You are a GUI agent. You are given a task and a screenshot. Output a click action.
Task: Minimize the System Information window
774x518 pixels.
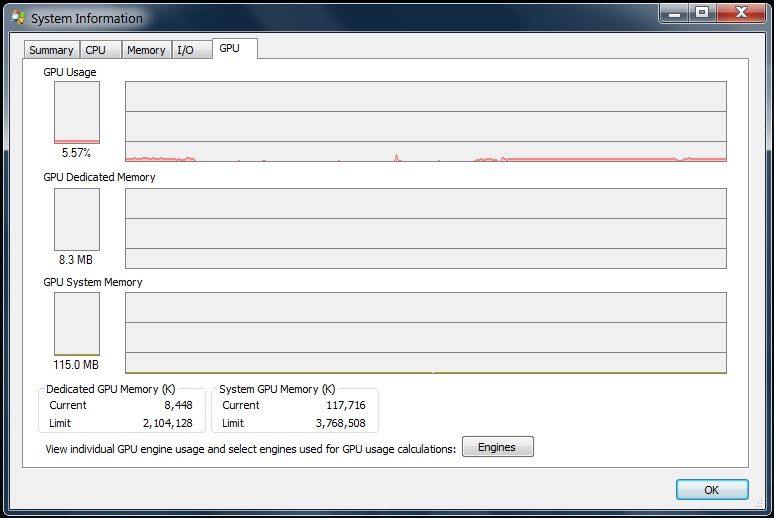(674, 13)
